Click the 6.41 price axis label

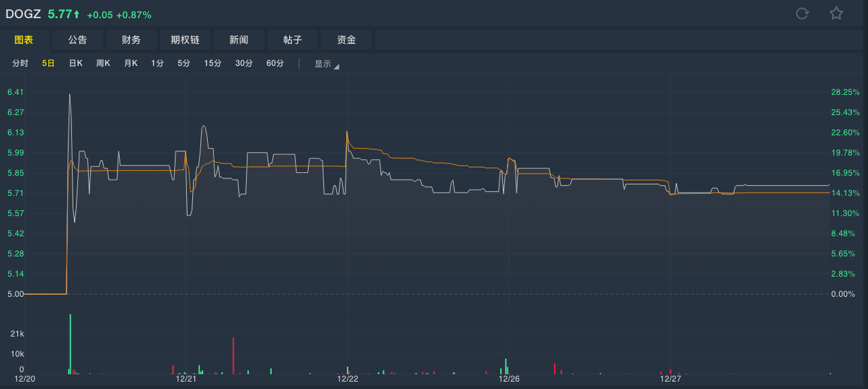[15, 92]
